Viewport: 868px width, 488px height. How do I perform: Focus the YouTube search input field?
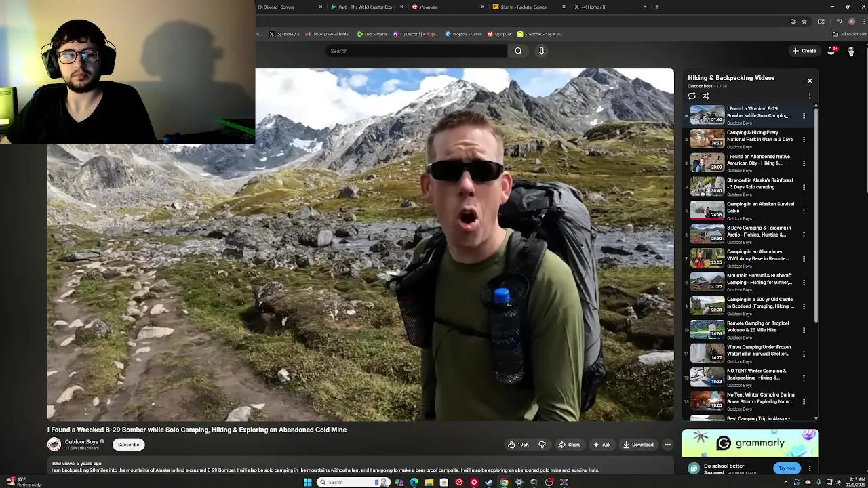416,51
